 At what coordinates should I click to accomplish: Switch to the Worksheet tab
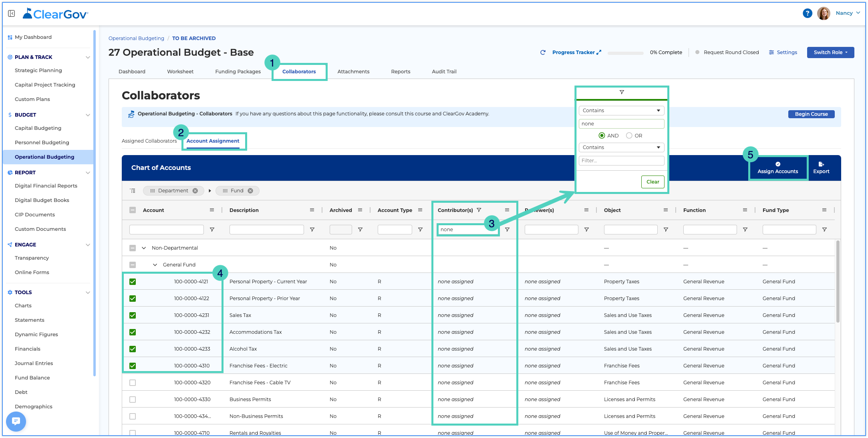(x=180, y=72)
